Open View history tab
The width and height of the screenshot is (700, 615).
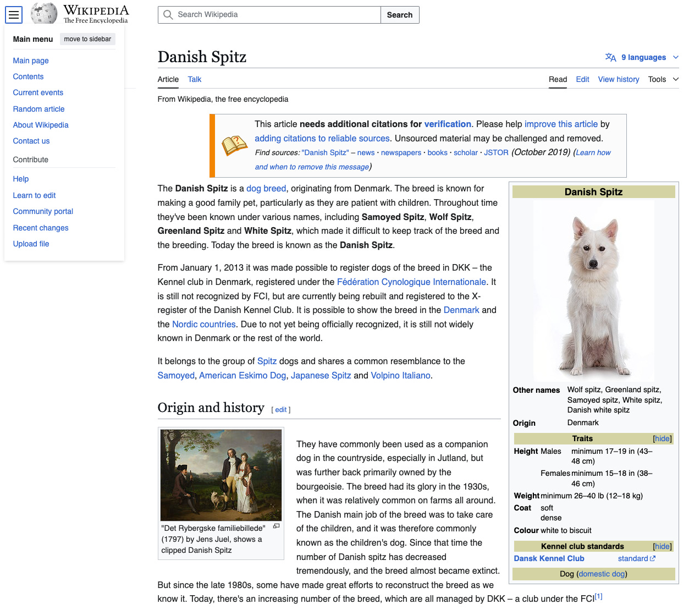click(x=619, y=79)
